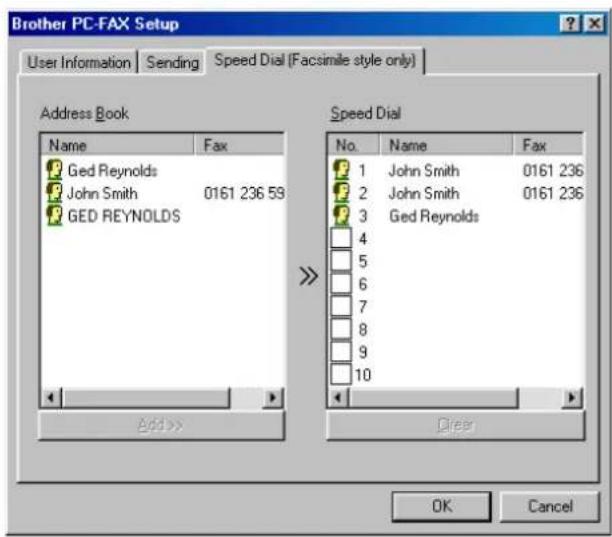The image size is (612, 537).
Task: Select Ged Reynolds in Address Book list
Action: [112, 171]
